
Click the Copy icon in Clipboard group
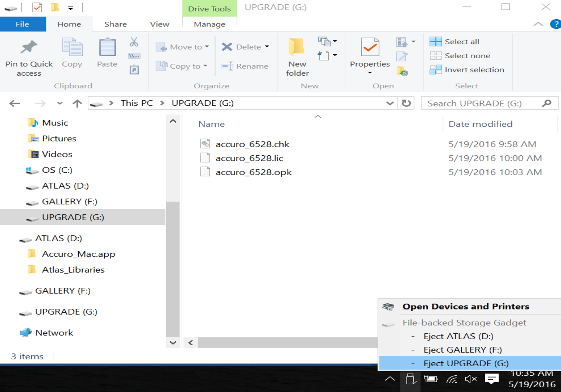click(72, 47)
